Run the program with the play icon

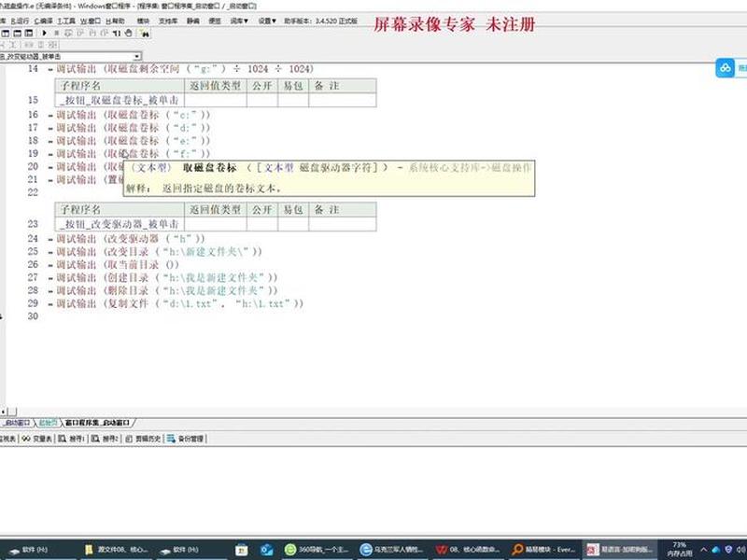[x=44, y=33]
